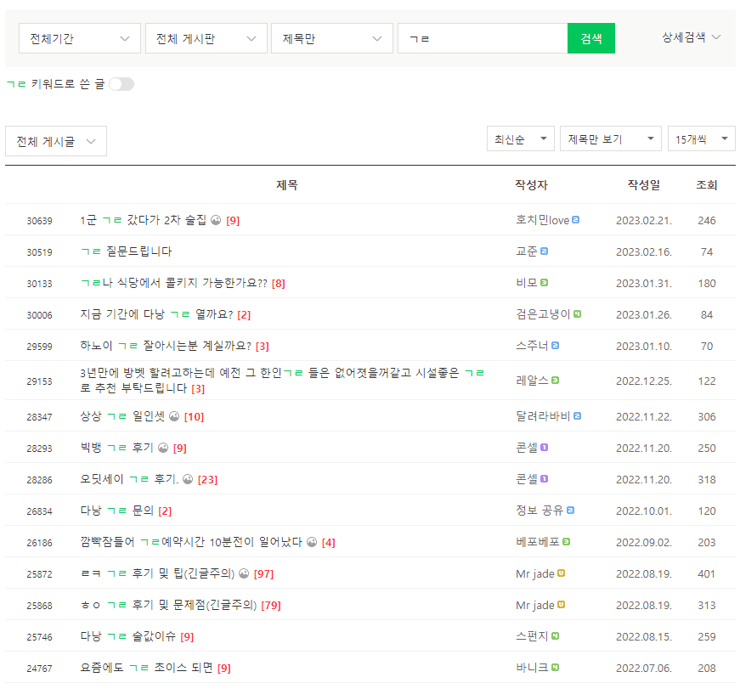740x700 pixels.
Task: Click image attachment icon on post 30639
Action: pos(216,221)
